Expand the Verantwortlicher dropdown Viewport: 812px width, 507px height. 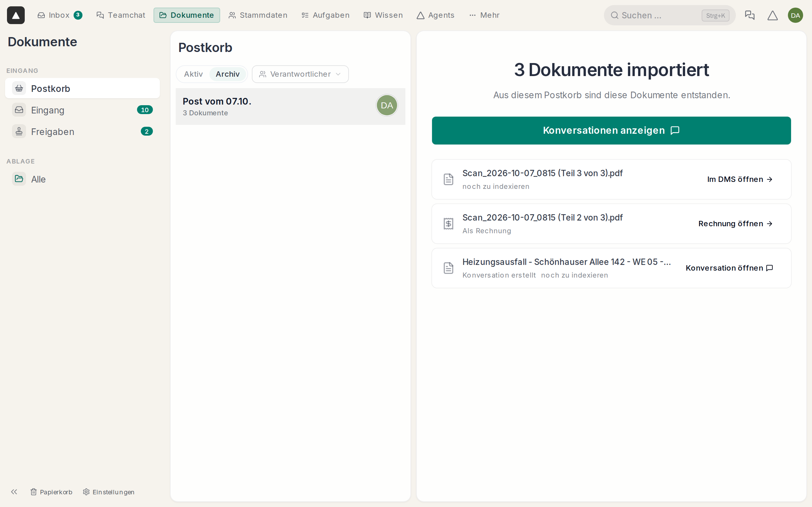(x=300, y=74)
